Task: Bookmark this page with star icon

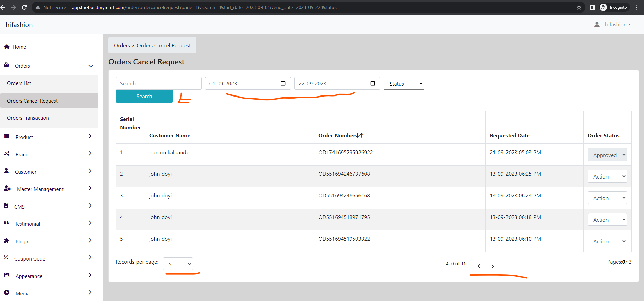Action: [x=579, y=7]
